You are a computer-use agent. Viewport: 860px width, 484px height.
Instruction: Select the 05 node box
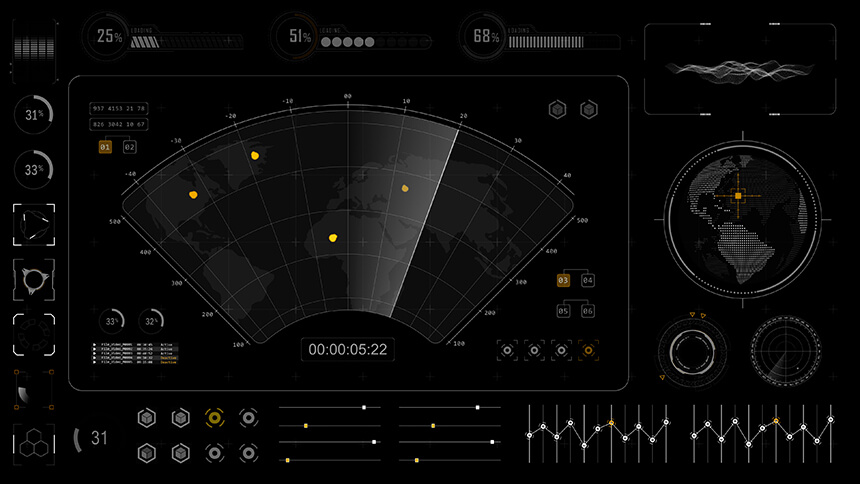pos(563,312)
